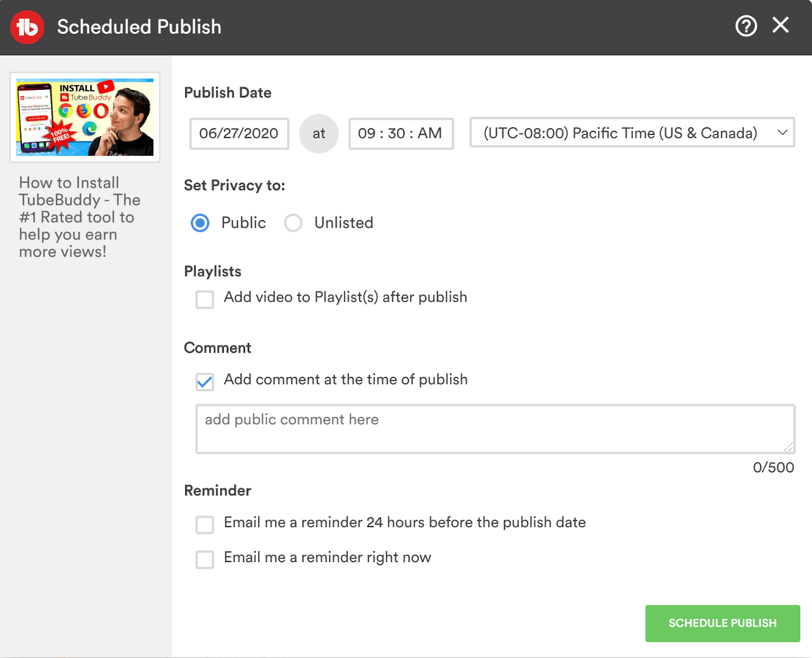Click the video thumbnail preview
The width and height of the screenshot is (812, 658).
[x=85, y=117]
